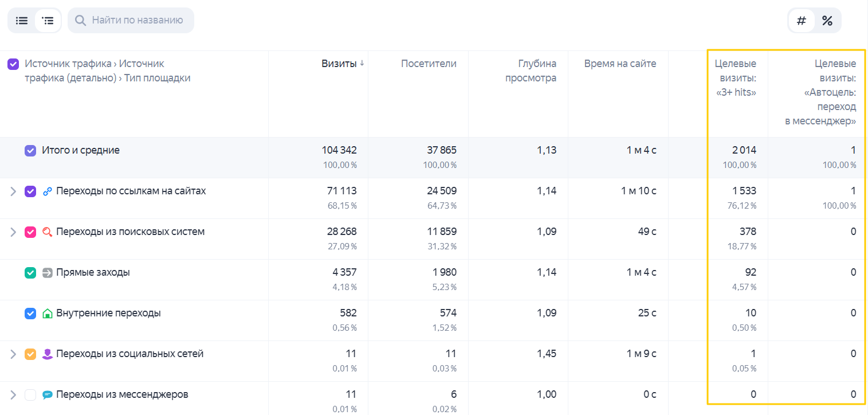Sort by Глубина просмотра column

[x=531, y=71]
